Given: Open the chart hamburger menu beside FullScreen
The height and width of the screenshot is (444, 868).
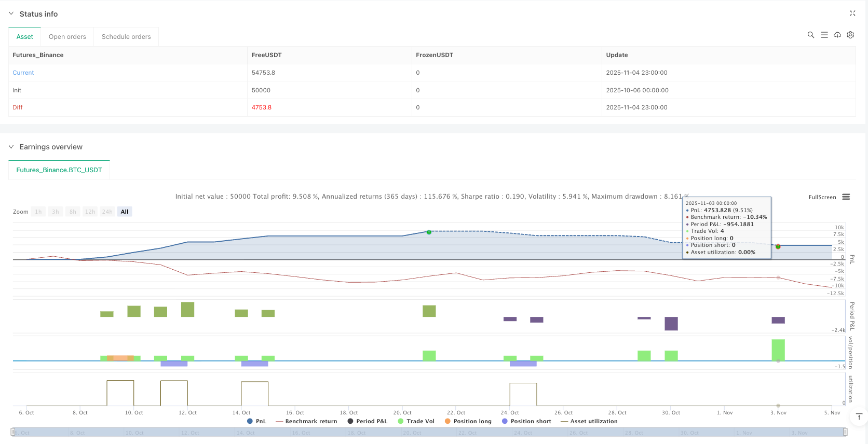Looking at the screenshot, I should coord(846,197).
